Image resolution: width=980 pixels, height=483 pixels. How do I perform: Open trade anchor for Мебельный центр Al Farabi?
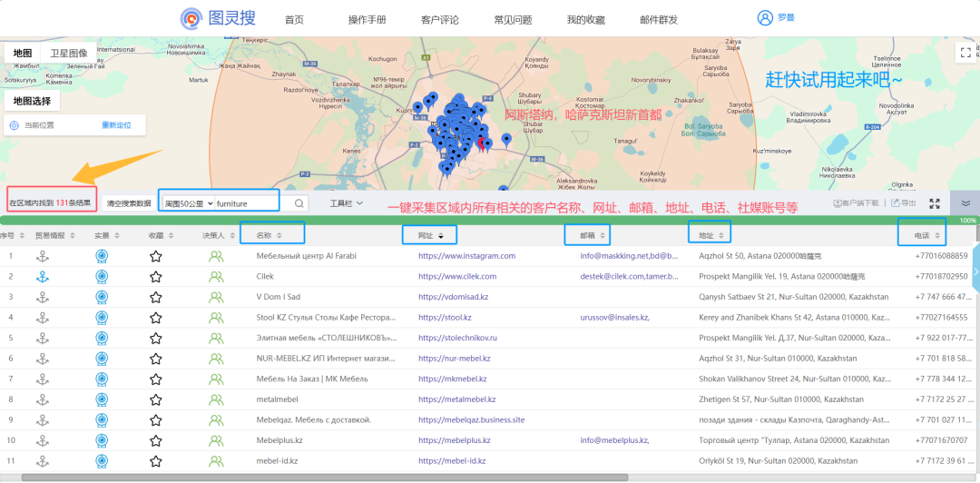point(42,256)
